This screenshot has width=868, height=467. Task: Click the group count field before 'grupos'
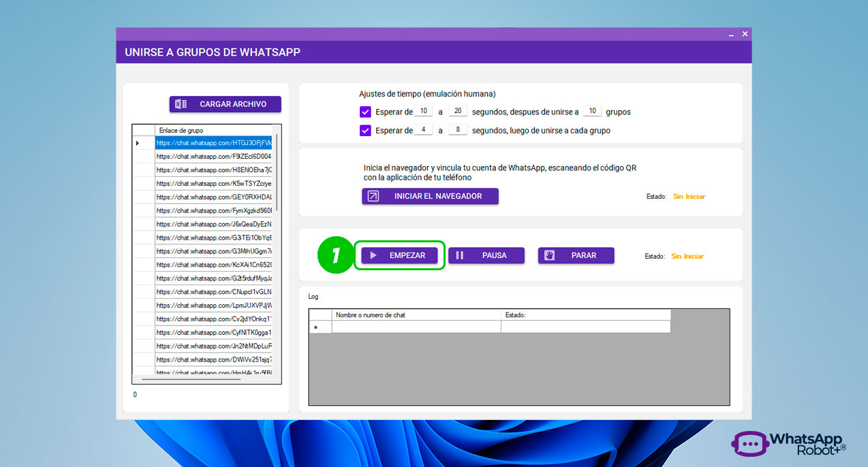(592, 111)
